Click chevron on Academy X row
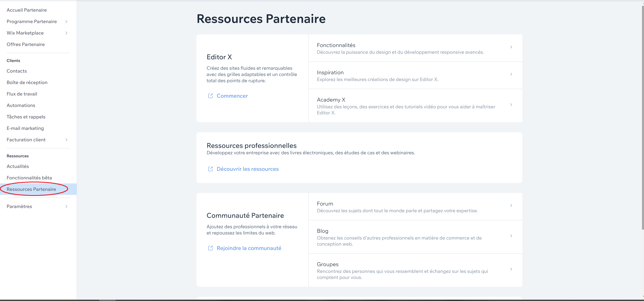Image resolution: width=644 pixels, height=301 pixels. click(511, 104)
